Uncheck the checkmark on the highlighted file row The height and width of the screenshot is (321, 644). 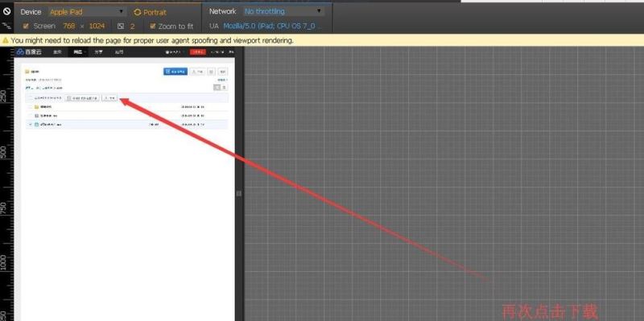coord(31,124)
